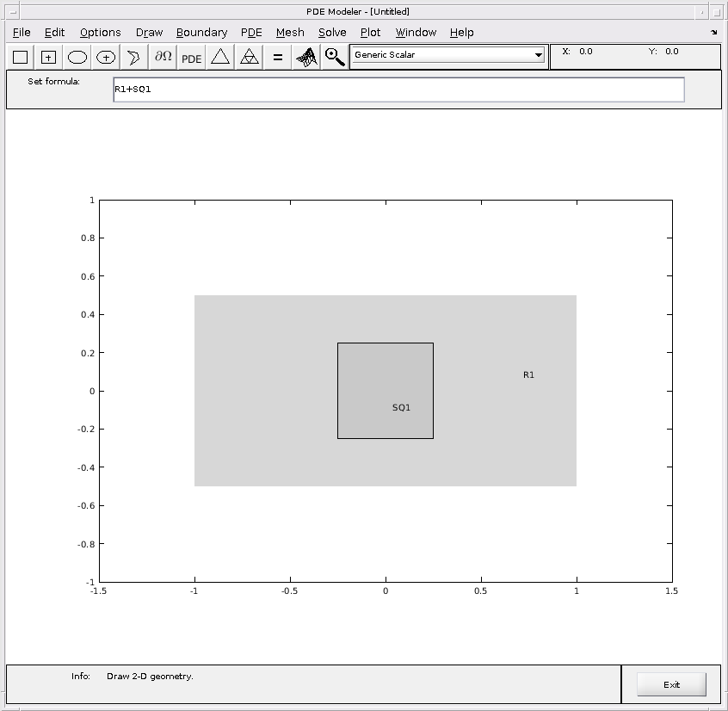Open the application type dropdown Generic Scalar
Viewport: 728px width, 711px height.
click(x=448, y=55)
